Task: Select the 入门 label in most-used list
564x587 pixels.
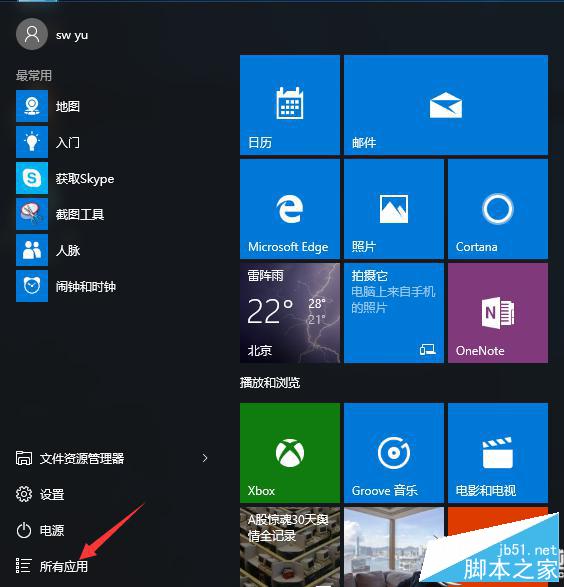Action: (68, 142)
